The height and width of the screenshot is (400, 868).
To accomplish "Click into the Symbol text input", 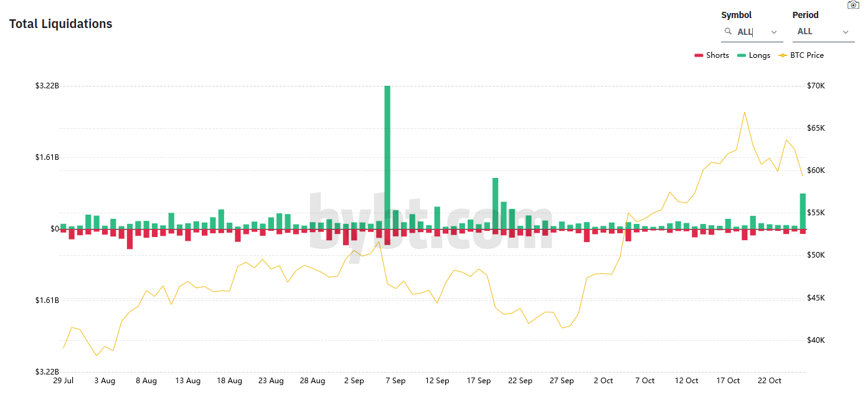I will click(750, 32).
